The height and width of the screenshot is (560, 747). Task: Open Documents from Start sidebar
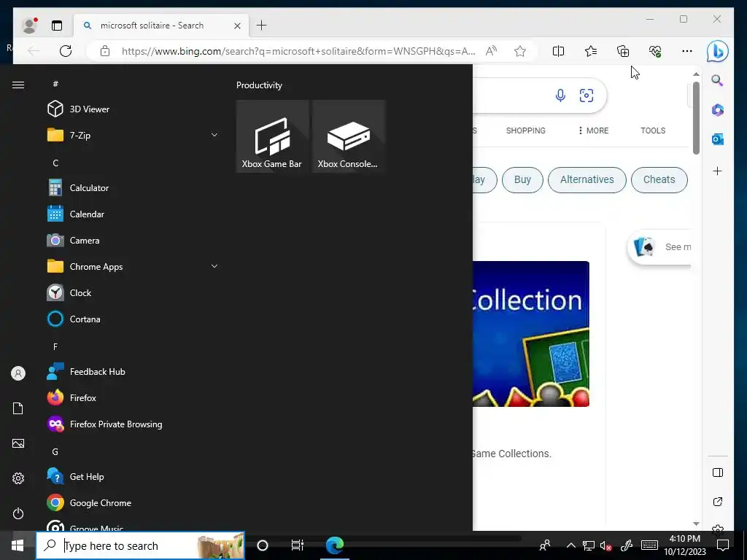point(18,408)
